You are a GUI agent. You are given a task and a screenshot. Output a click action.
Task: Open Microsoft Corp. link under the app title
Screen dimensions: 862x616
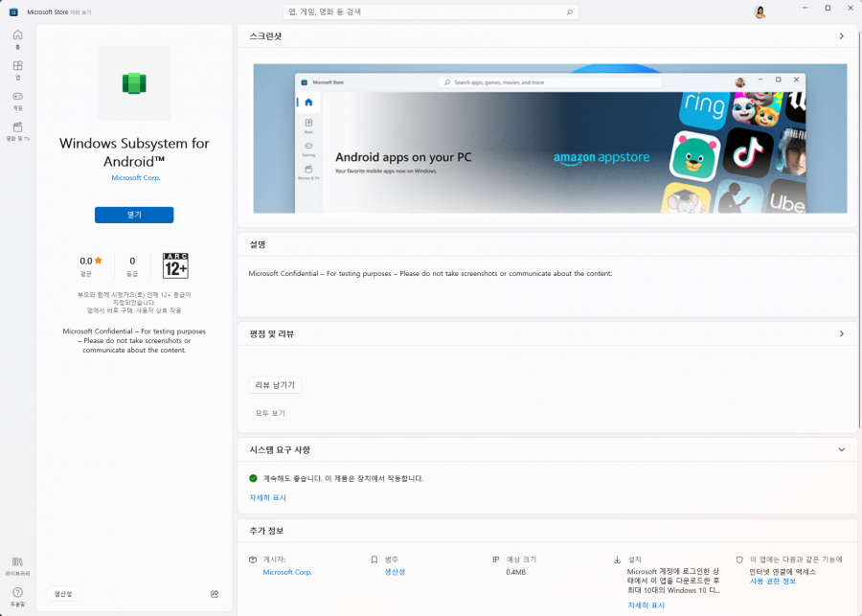click(x=136, y=177)
